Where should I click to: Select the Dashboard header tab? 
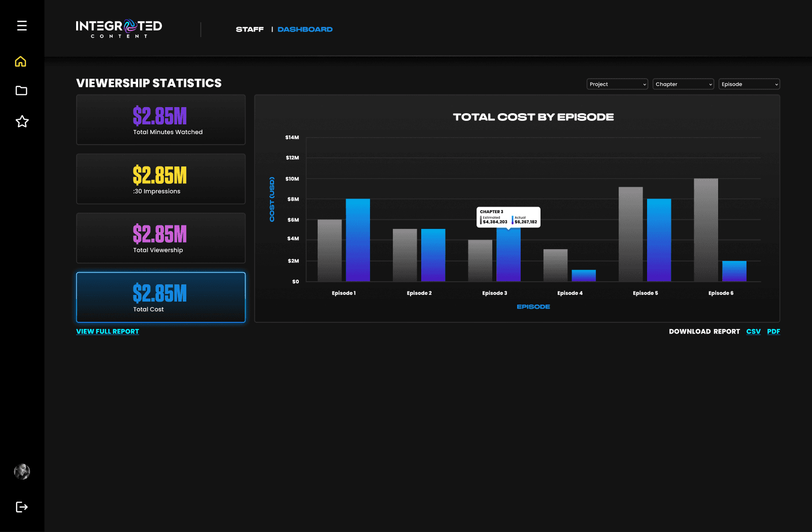305,29
